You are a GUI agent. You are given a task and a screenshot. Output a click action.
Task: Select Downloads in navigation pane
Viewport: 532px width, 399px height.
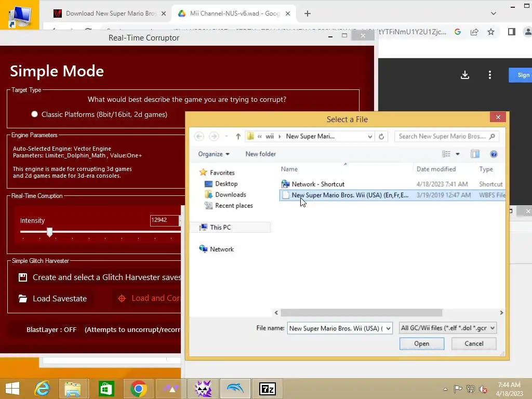(x=231, y=195)
